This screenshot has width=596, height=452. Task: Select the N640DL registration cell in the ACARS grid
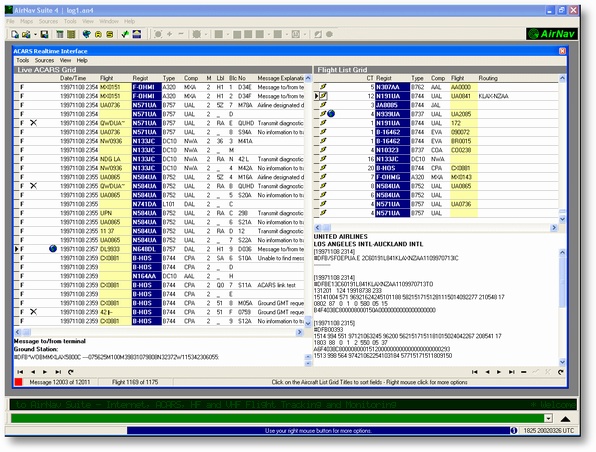click(x=147, y=249)
